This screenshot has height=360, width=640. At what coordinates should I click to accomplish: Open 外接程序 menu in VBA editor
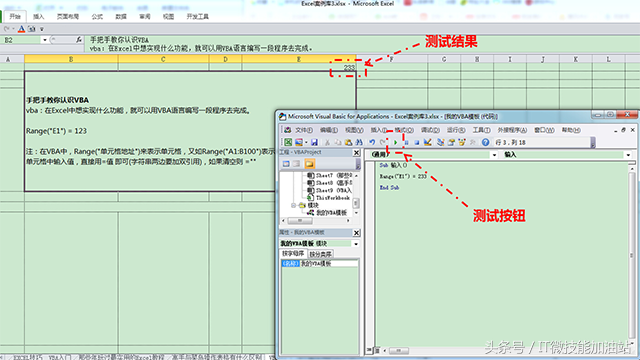512,130
